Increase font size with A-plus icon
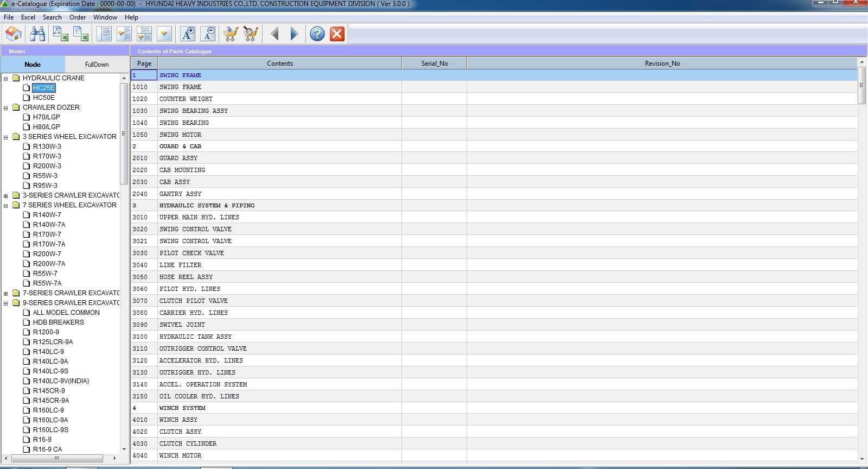 (x=188, y=34)
